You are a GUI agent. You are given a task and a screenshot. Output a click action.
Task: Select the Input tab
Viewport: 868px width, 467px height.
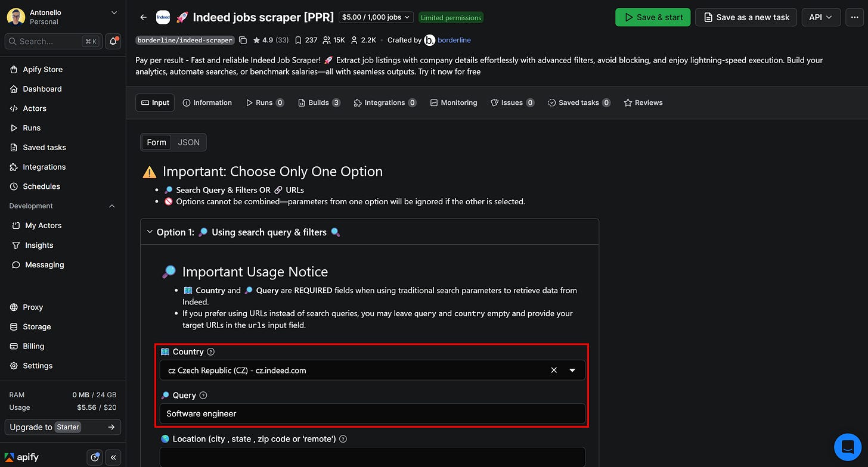click(x=155, y=102)
